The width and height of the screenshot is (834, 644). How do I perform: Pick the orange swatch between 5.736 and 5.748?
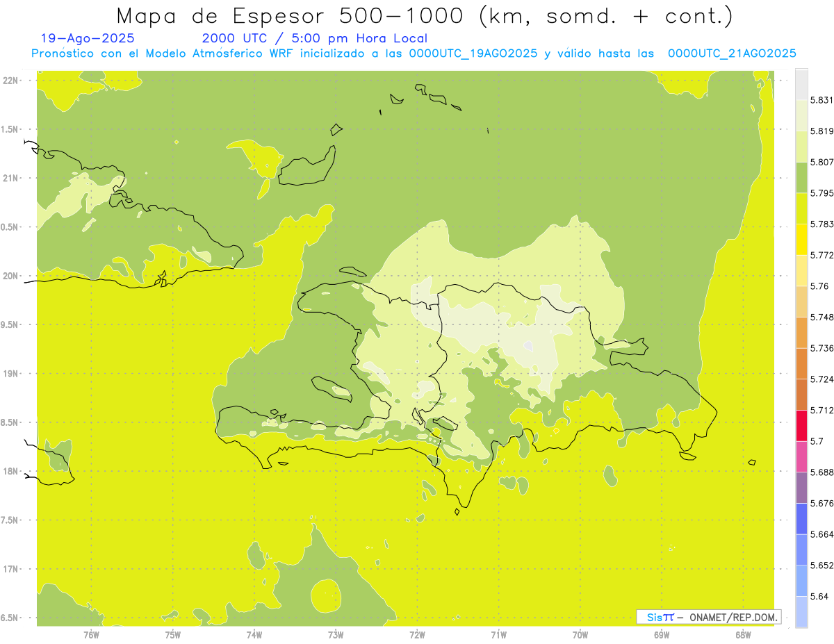pyautogui.click(x=801, y=333)
